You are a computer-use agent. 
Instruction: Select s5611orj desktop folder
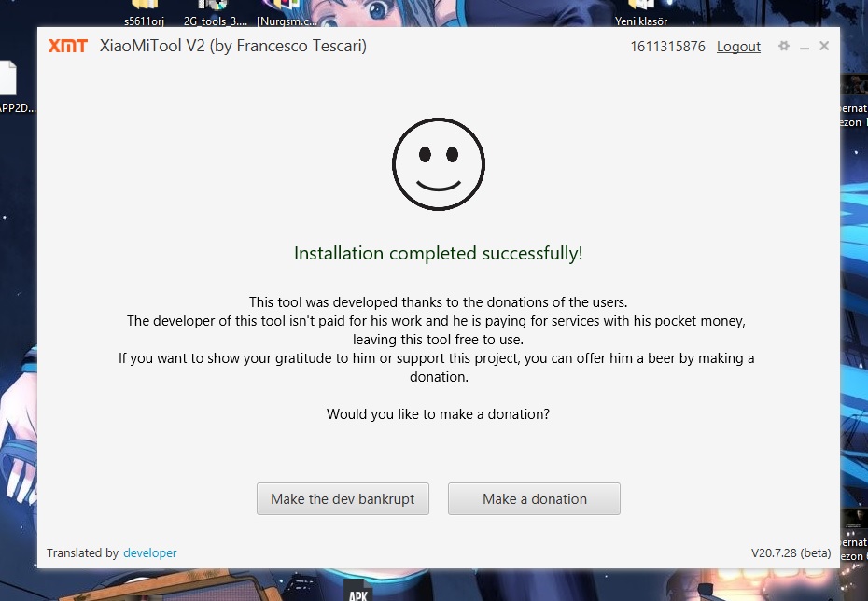pos(144,13)
